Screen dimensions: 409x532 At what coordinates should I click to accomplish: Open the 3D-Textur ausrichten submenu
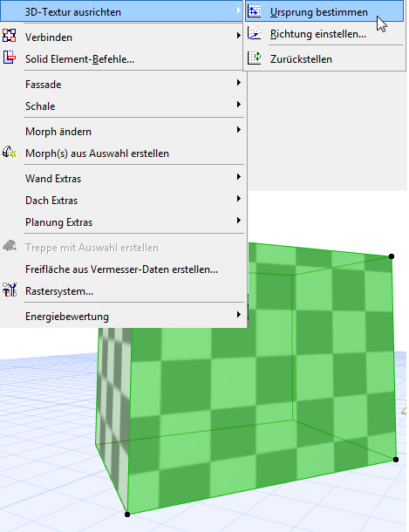pos(121,11)
